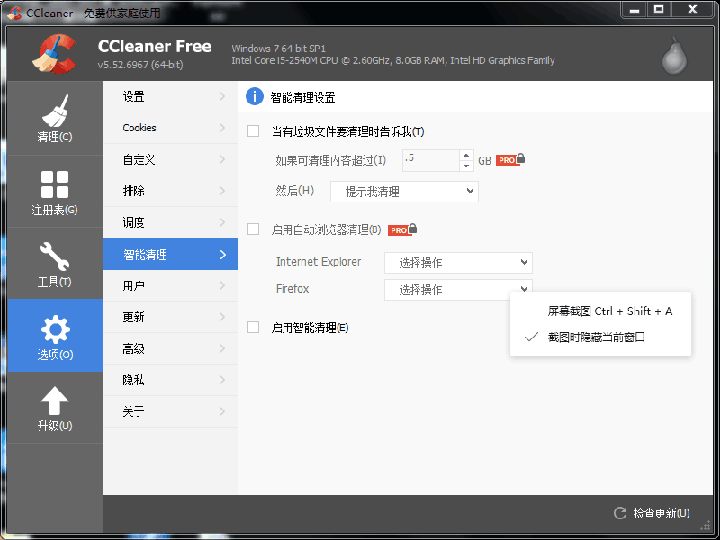This screenshot has height=540, width=720.
Task: Click the PRO lock badge next to GB
Action: click(x=510, y=159)
